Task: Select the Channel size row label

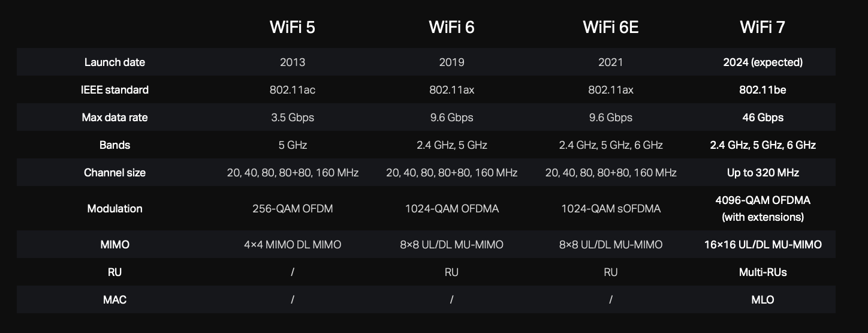Action: 114,173
